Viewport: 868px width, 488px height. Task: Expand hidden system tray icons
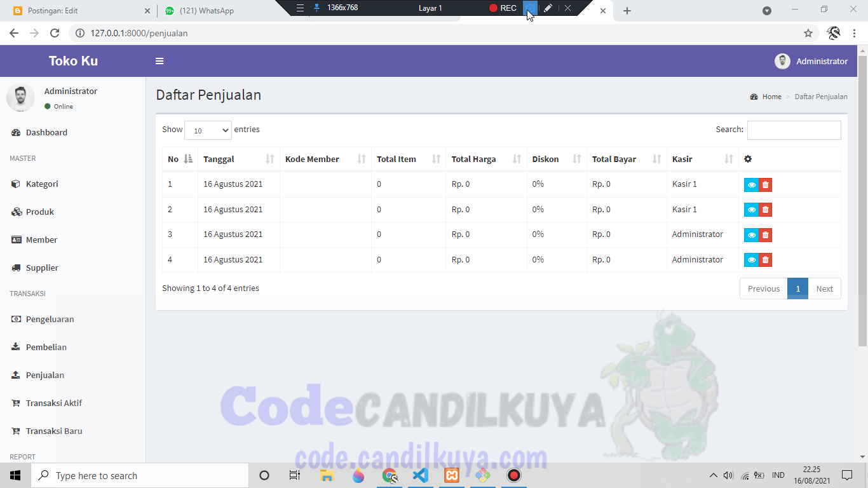pyautogui.click(x=713, y=475)
